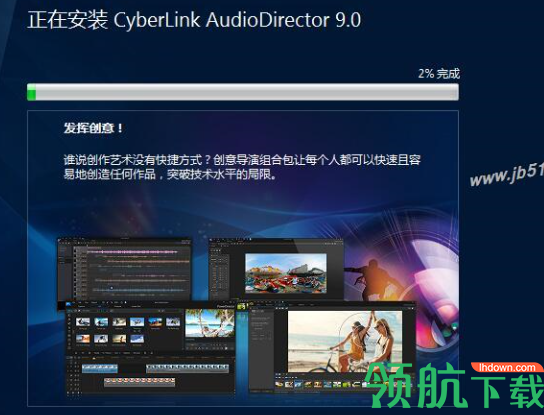
Task: Click the '发挥创意！' heading
Action: 93,128
